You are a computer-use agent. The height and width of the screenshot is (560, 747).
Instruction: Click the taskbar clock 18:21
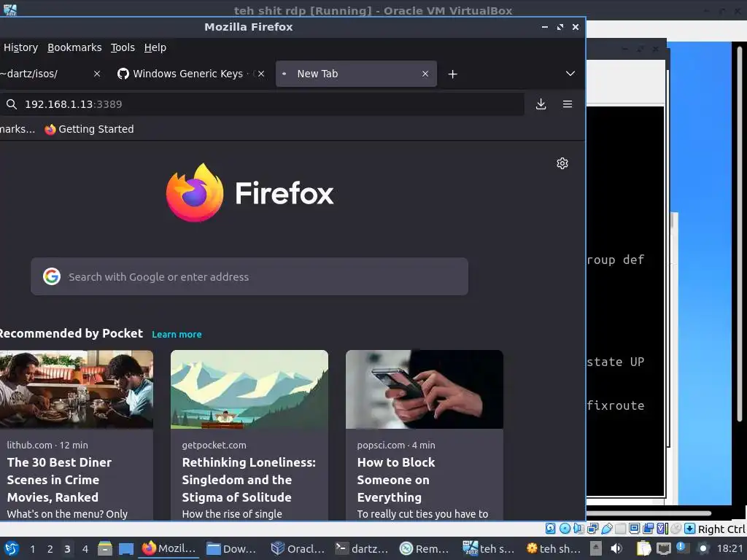pos(729,549)
